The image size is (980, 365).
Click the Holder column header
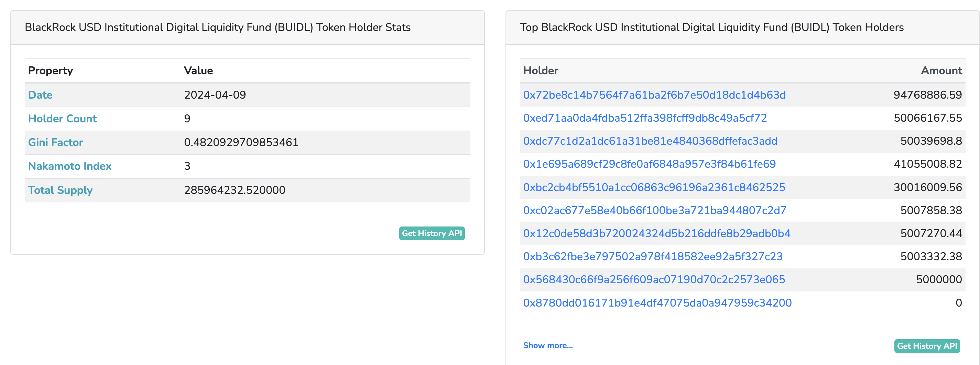tap(540, 70)
